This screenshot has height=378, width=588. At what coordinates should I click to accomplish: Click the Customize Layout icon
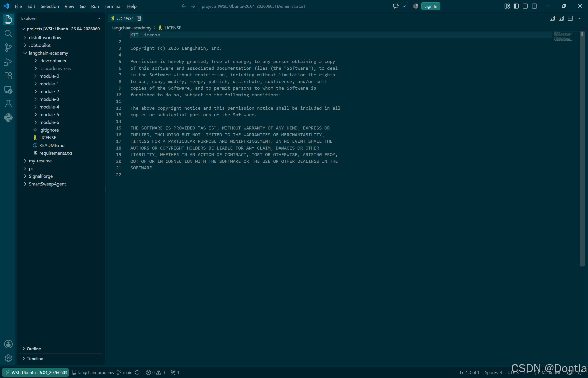point(507,6)
